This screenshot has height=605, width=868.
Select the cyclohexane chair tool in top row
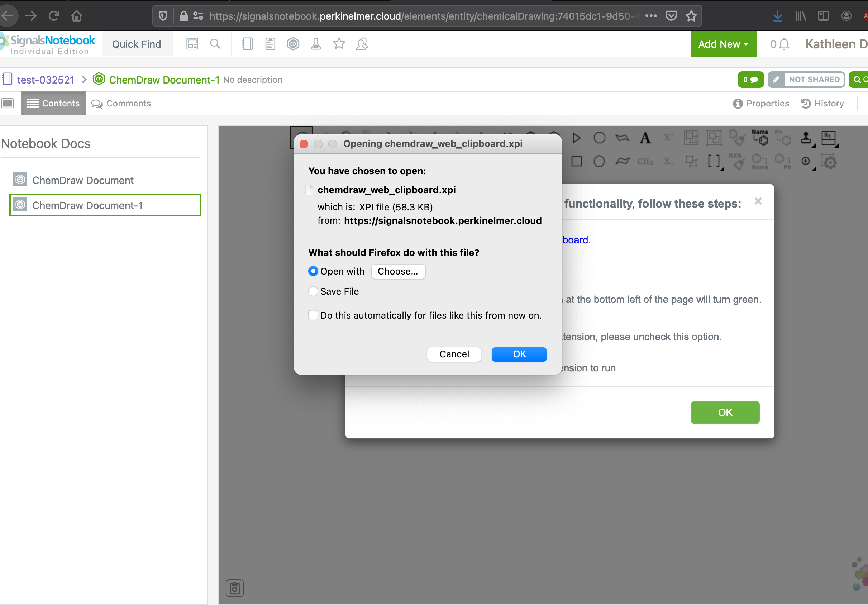pyautogui.click(x=622, y=138)
